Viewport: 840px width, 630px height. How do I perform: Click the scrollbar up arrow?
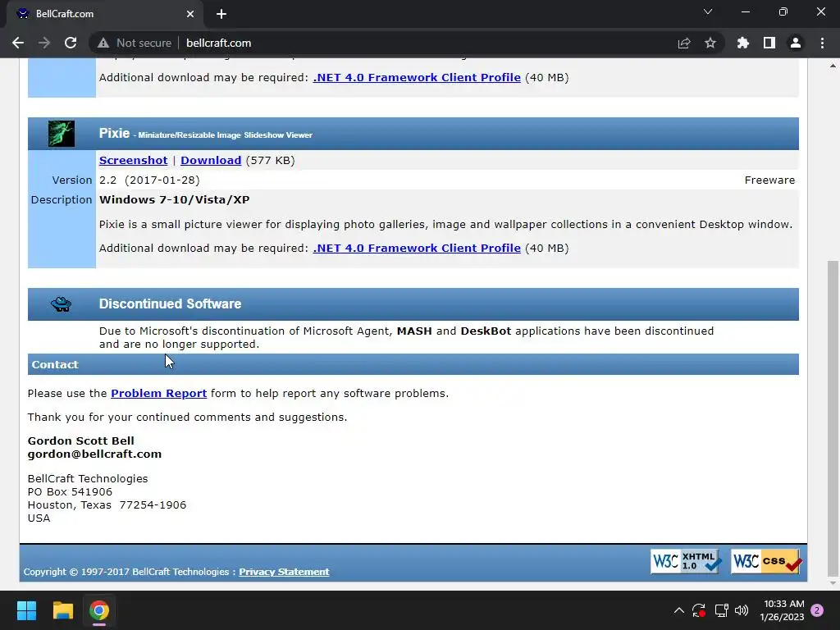point(833,66)
